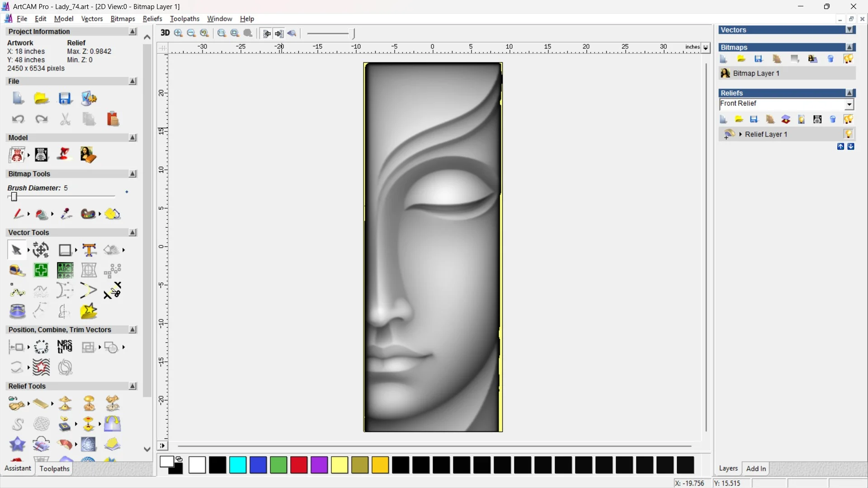Collapse the Bitmap Tools section
868x488 pixels.
[x=132, y=174]
